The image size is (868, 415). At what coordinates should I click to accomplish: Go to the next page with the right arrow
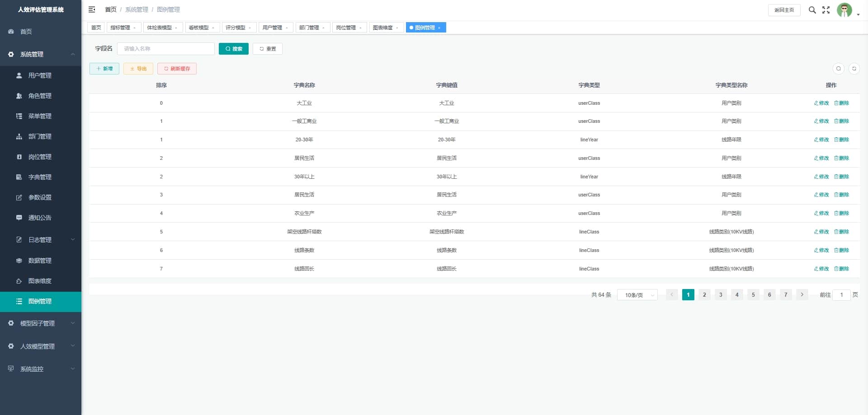[x=802, y=295]
